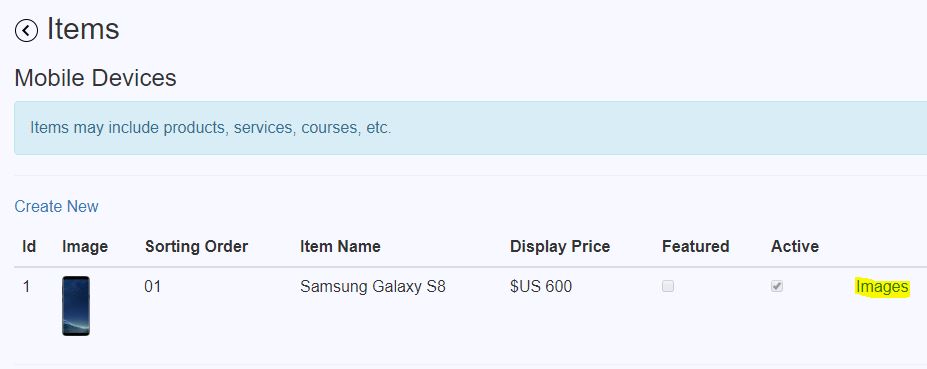Open the highlighted Images link
Image resolution: width=927 pixels, height=369 pixels.
coord(882,287)
